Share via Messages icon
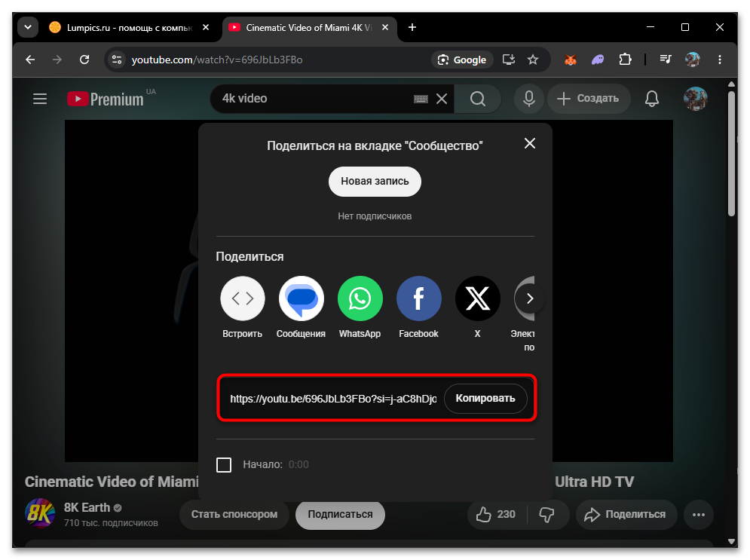Screen dimensions: 750x560 302,298
